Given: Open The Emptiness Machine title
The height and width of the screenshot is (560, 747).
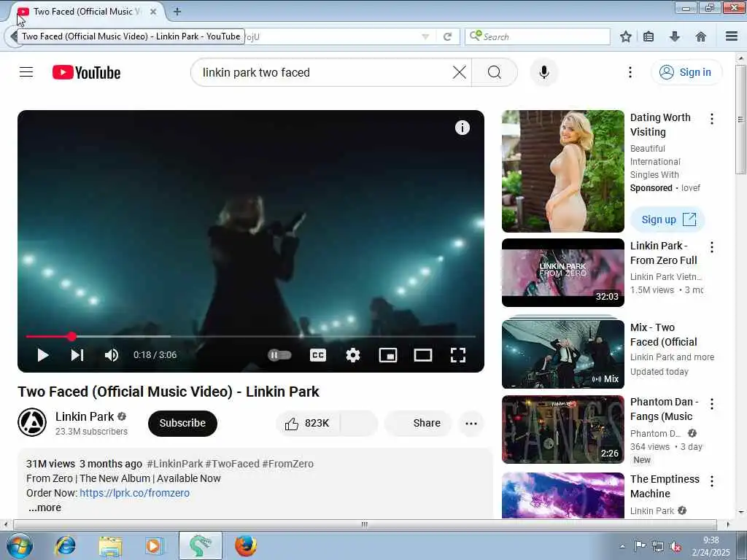Looking at the screenshot, I should pyautogui.click(x=665, y=486).
